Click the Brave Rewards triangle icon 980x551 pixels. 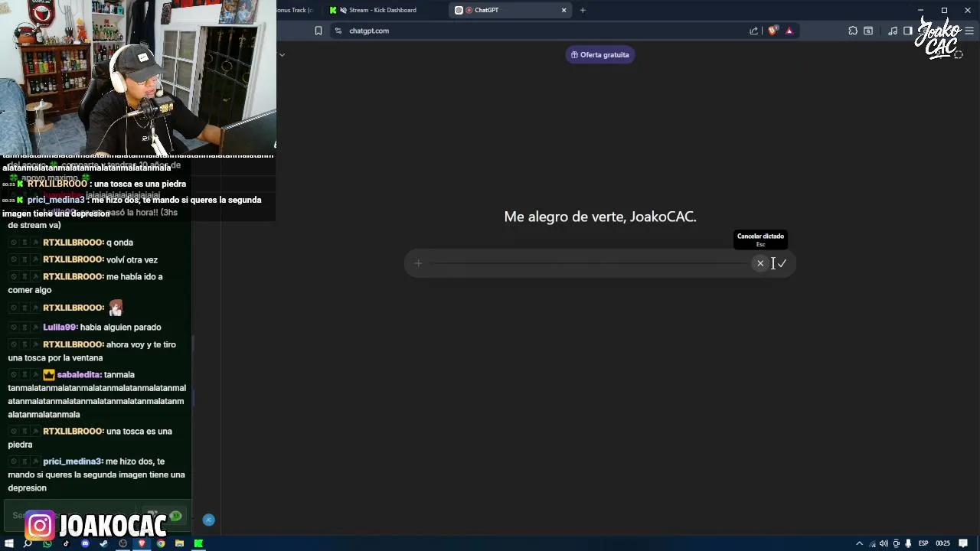789,31
